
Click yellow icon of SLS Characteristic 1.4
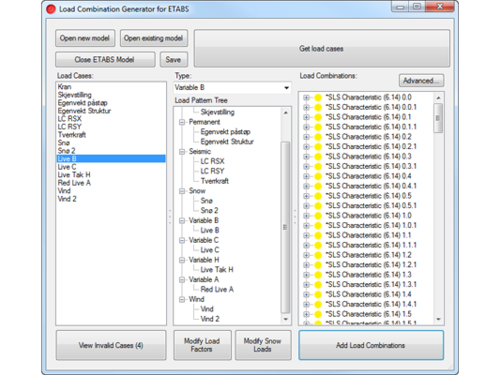318,295
